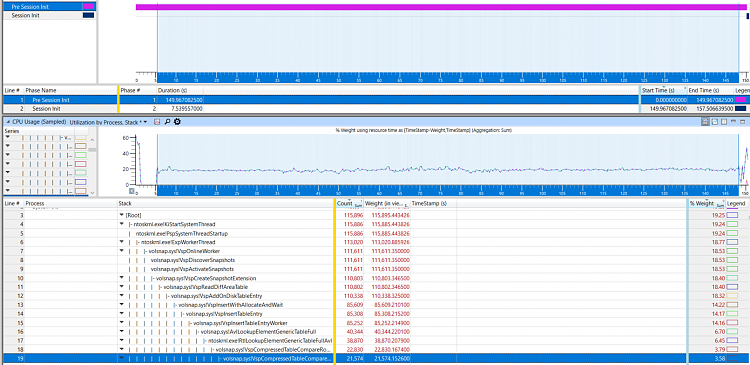Click the navy Session Init legend swatch
The width and height of the screenshot is (750, 365).
click(x=88, y=15)
